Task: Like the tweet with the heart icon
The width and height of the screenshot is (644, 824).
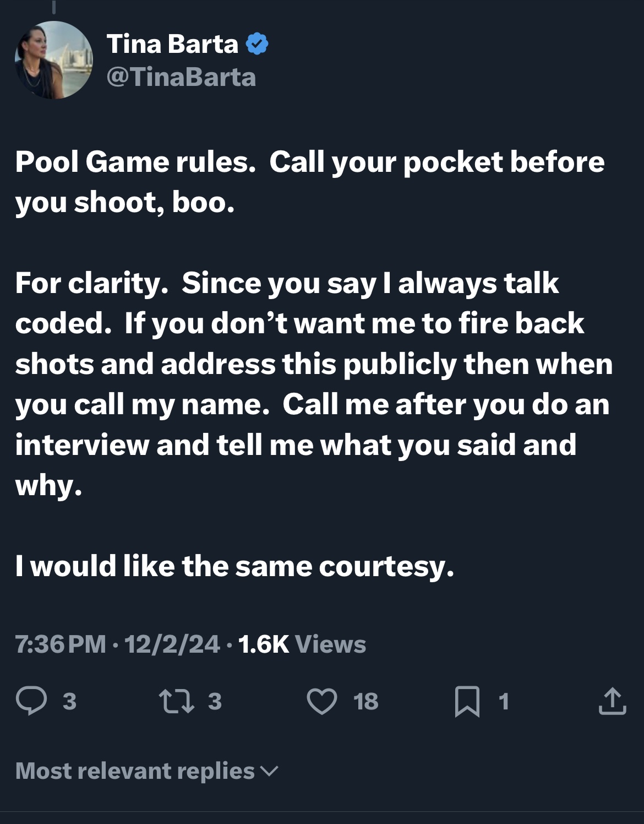Action: click(x=322, y=702)
